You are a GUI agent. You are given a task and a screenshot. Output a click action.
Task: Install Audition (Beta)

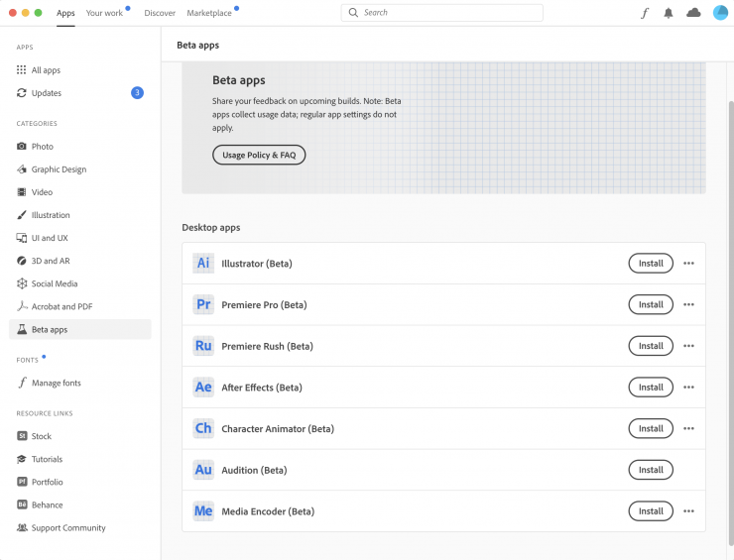651,470
